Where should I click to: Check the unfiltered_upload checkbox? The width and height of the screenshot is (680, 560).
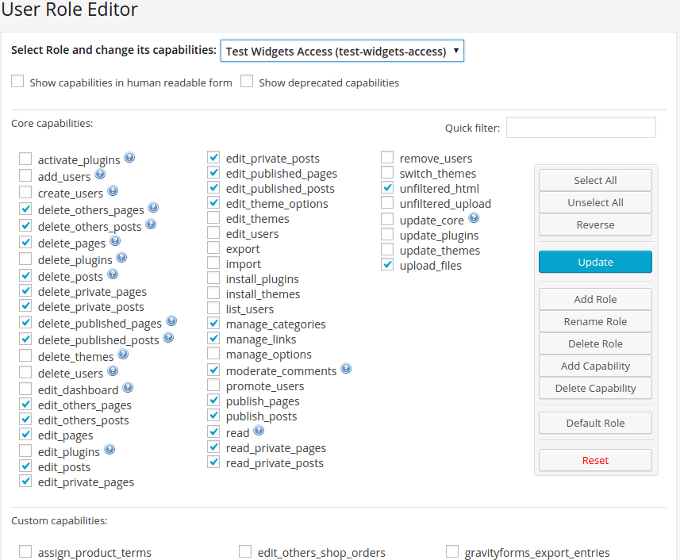(x=387, y=202)
